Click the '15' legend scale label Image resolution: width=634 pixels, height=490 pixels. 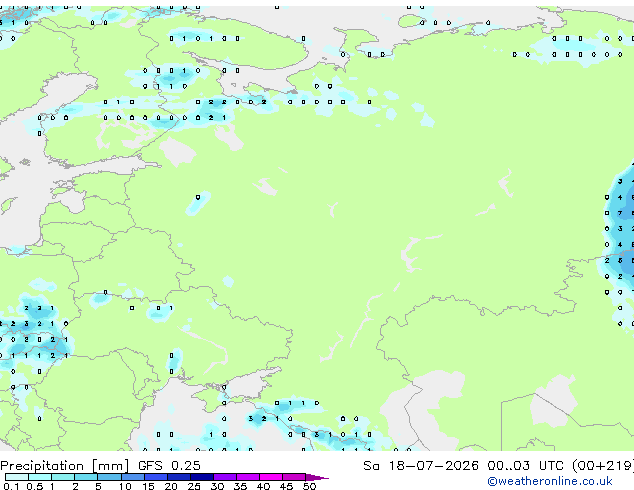(148, 486)
